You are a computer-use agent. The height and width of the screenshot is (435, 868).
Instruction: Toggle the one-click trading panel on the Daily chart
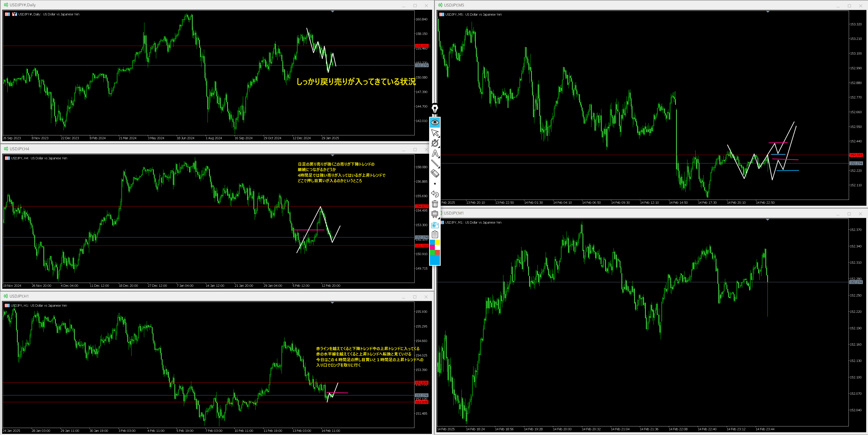[x=14, y=14]
